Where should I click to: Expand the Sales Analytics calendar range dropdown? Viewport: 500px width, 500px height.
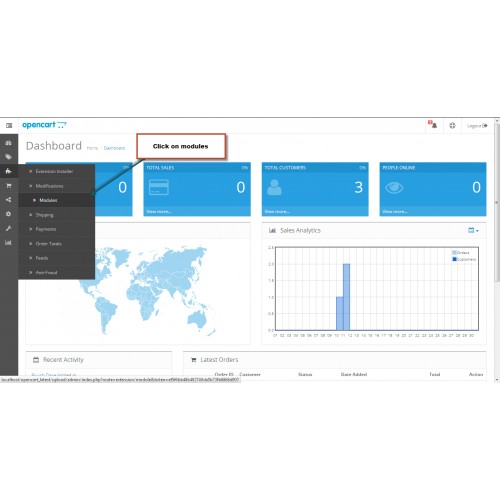pos(473,230)
